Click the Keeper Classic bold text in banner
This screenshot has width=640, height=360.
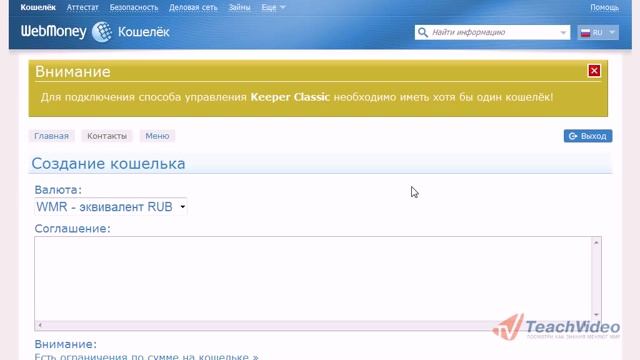pyautogui.click(x=290, y=97)
